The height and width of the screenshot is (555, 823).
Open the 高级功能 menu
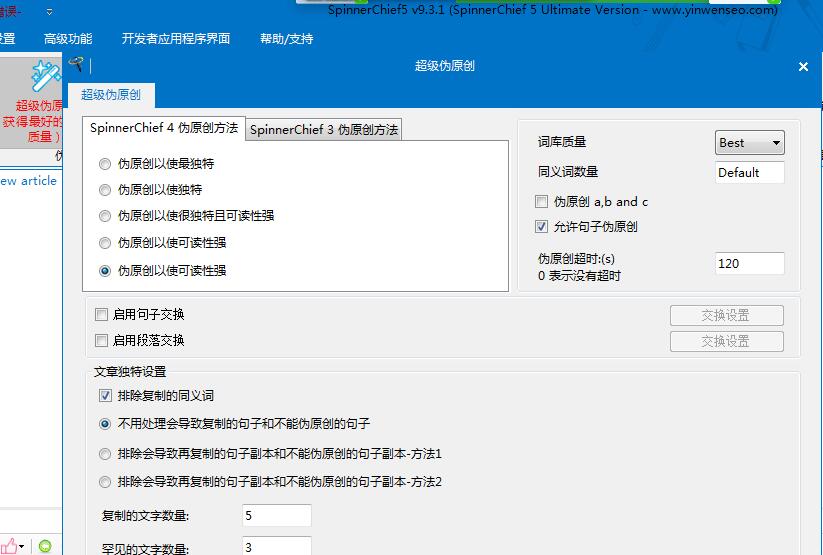[68, 39]
